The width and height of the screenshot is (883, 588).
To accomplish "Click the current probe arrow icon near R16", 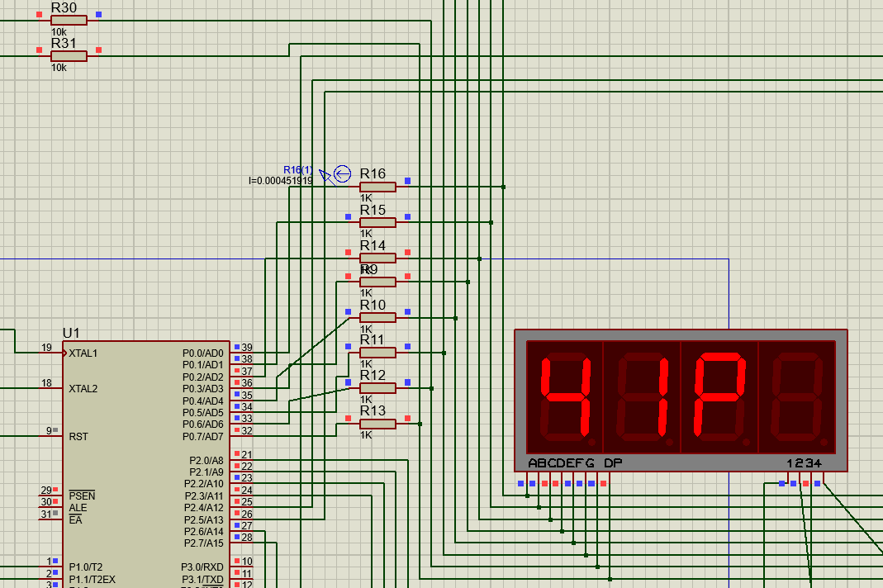I will [342, 174].
